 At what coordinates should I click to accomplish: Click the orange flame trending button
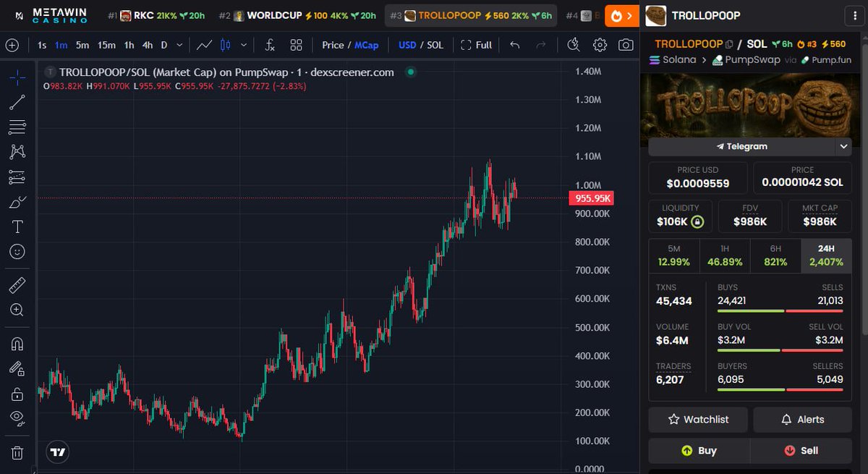coord(621,15)
